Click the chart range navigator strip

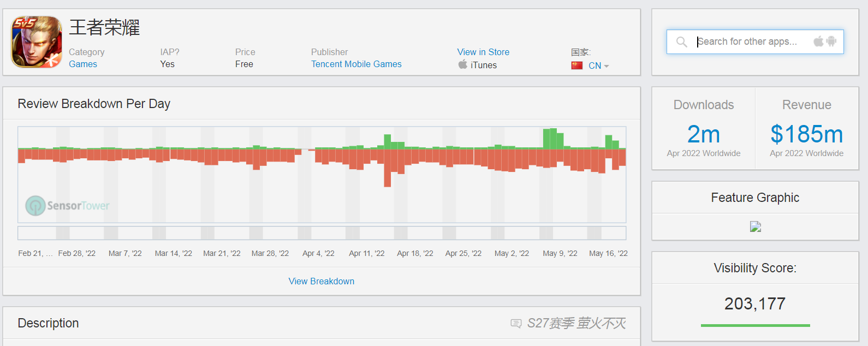[322, 233]
